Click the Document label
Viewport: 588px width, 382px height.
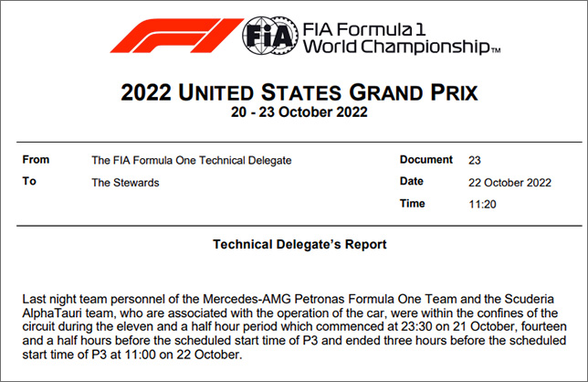[x=426, y=160]
